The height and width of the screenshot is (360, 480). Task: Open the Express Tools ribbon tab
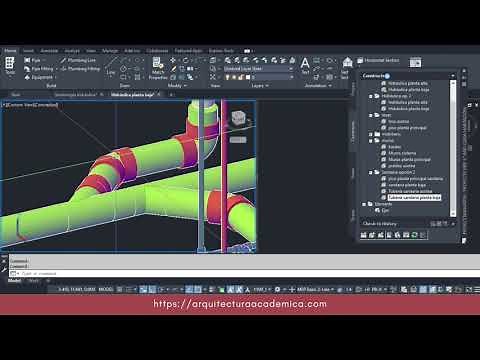221,51
